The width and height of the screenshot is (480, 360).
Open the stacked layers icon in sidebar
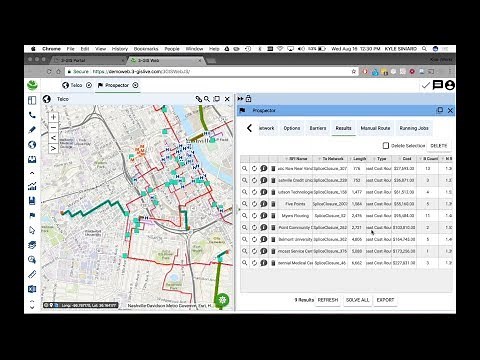32,245
